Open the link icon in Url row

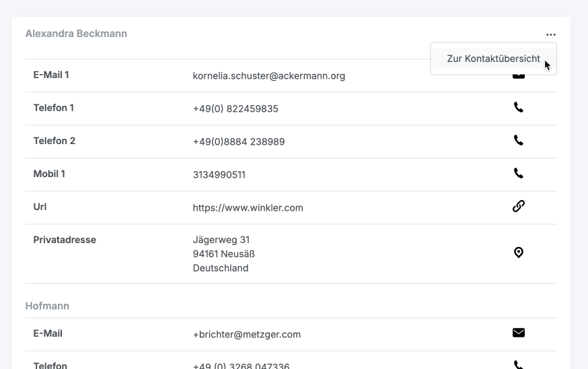click(x=518, y=207)
